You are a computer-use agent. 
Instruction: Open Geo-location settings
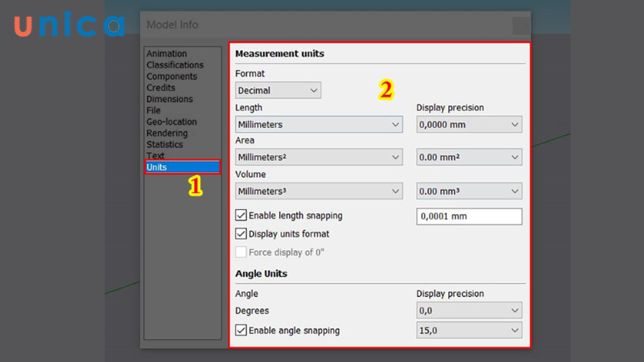point(171,121)
